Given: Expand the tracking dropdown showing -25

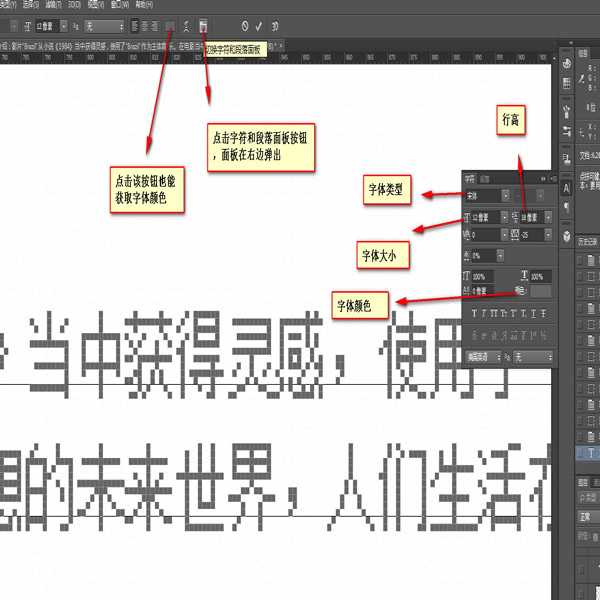Looking at the screenshot, I should [548, 234].
